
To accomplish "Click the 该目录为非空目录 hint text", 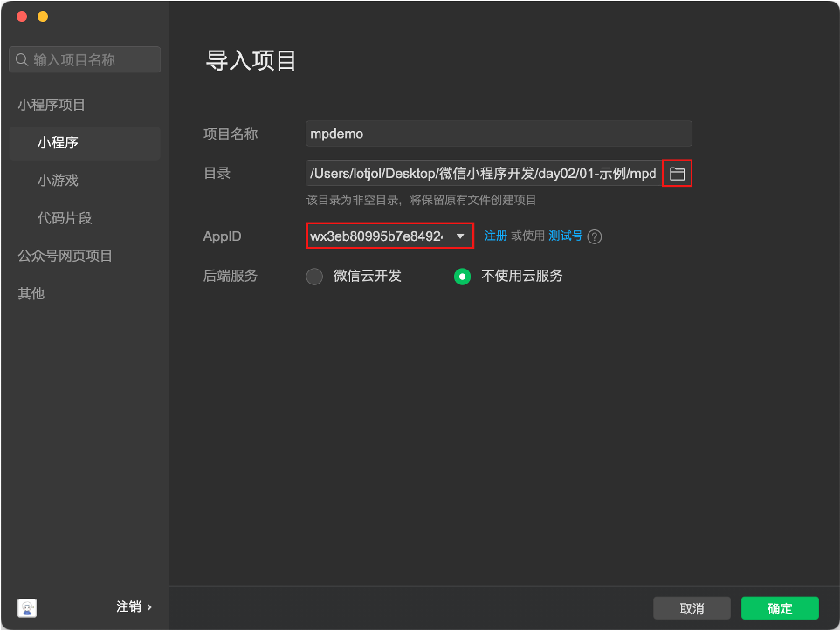I will click(421, 200).
